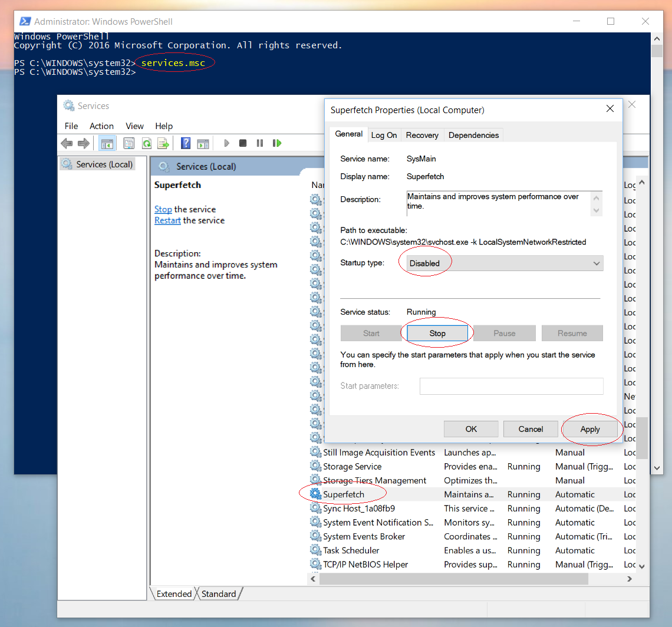This screenshot has height=627, width=672.
Task: Click the Stop Service square icon
Action: click(243, 143)
